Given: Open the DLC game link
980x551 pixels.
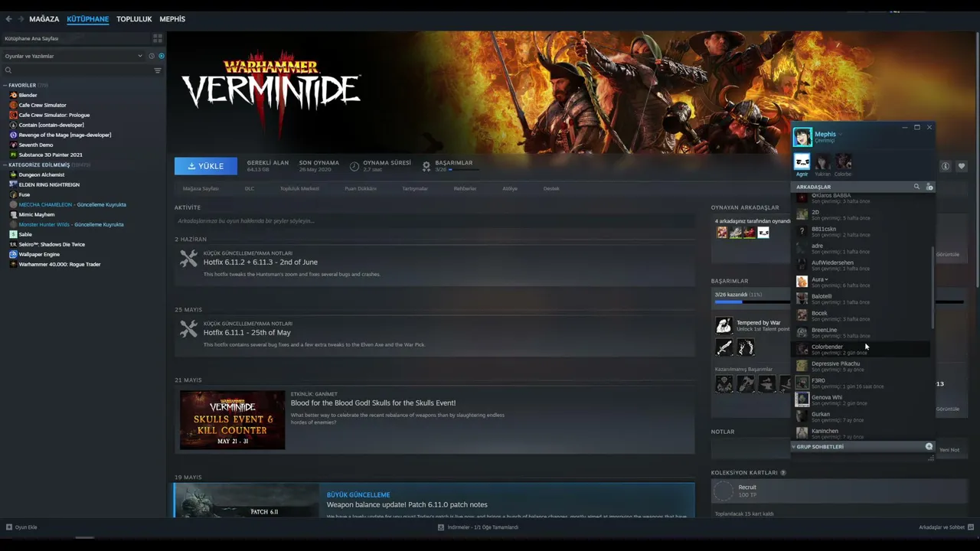Looking at the screenshot, I should pyautogui.click(x=250, y=188).
